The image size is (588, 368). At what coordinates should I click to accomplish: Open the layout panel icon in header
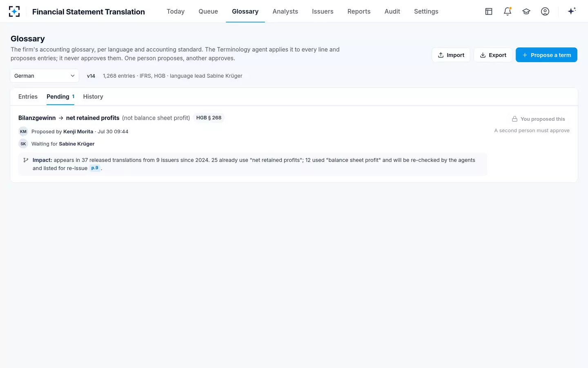(x=489, y=11)
